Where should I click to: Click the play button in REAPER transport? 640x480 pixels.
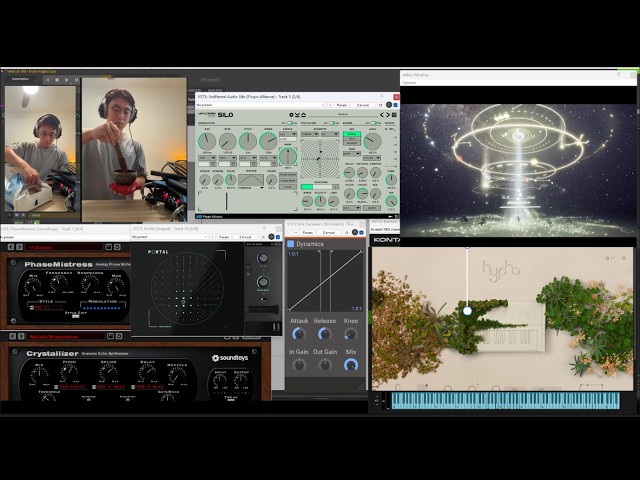coord(67,80)
